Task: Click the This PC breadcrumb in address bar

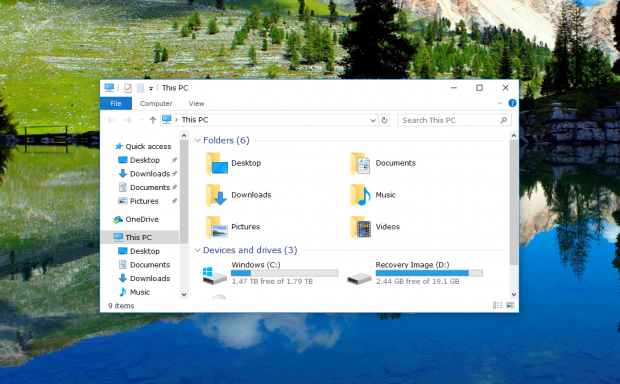Action: point(195,120)
